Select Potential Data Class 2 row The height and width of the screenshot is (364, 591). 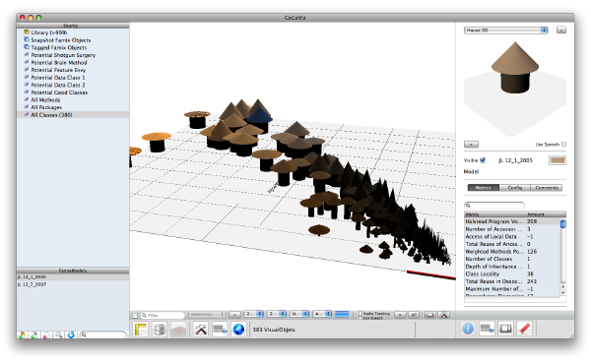coord(73,85)
